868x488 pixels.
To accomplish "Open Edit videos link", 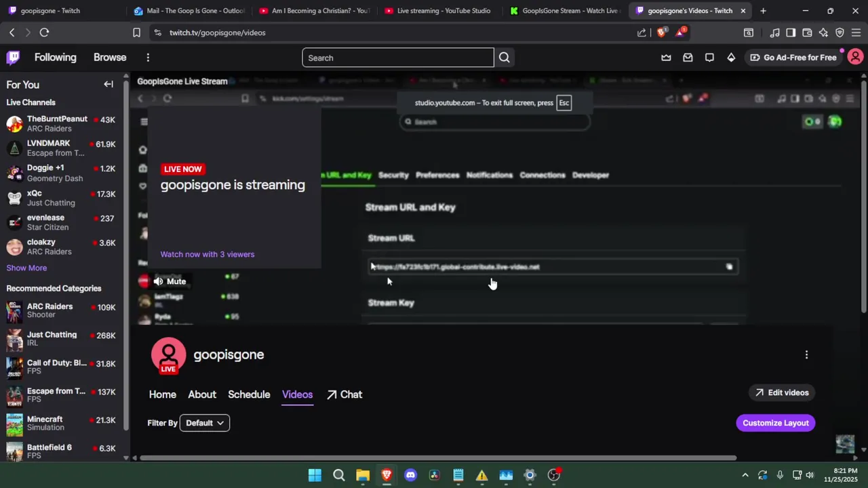I will point(782,392).
